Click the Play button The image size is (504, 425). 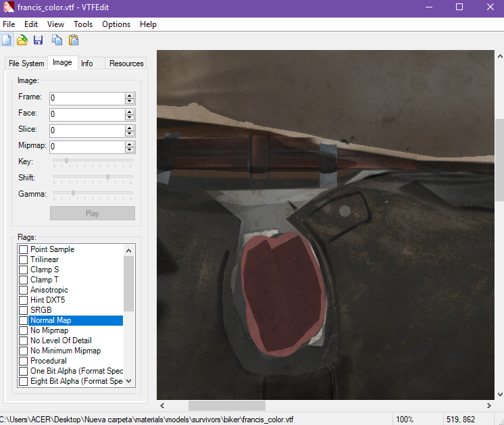click(x=93, y=213)
